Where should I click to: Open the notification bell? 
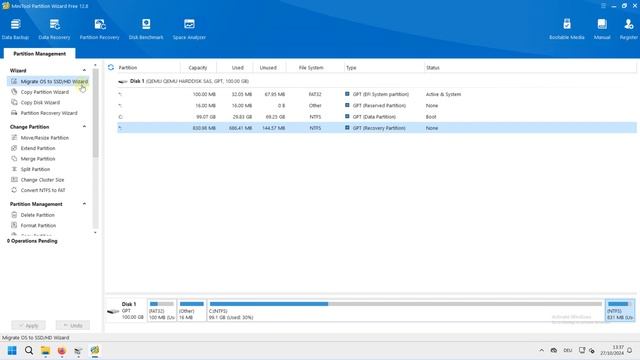coord(629,350)
